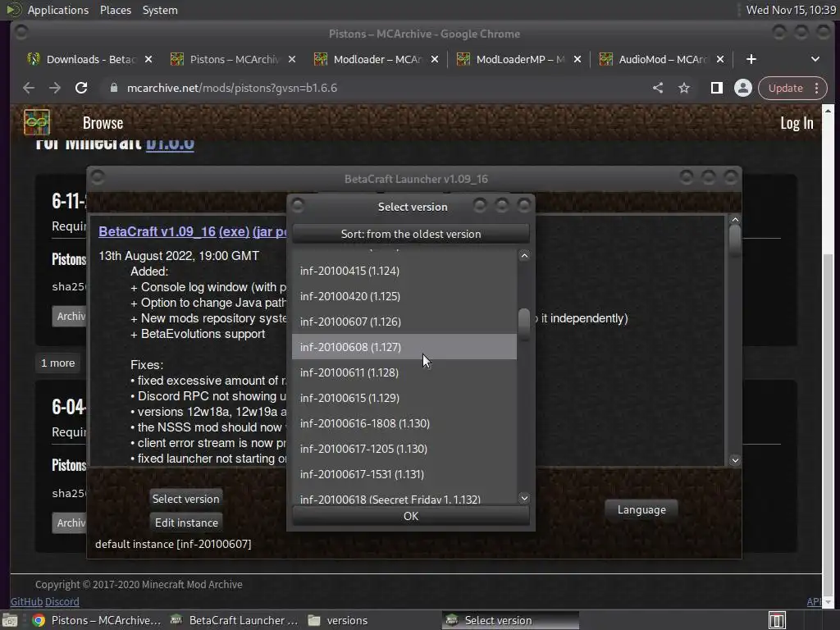Open the Select version button in launcher
840x630 pixels.
(x=186, y=499)
